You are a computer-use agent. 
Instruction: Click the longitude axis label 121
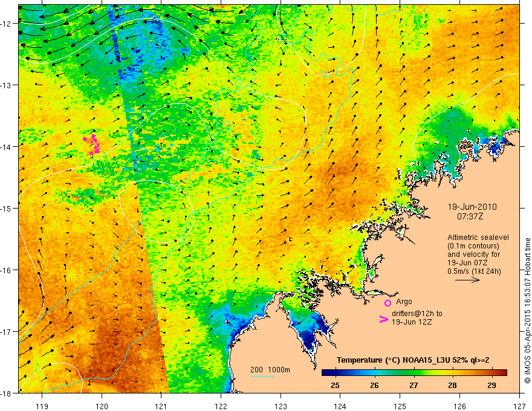(x=161, y=406)
